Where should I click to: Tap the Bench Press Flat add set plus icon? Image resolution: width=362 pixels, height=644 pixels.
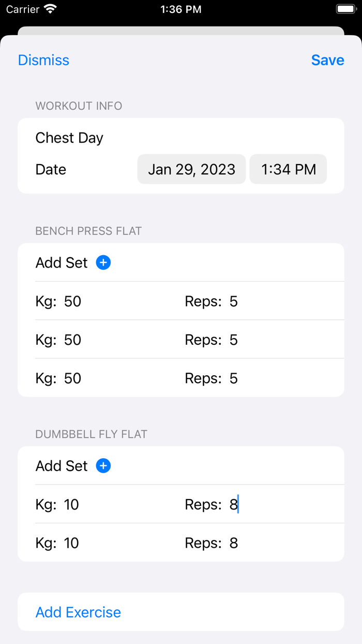tap(103, 263)
